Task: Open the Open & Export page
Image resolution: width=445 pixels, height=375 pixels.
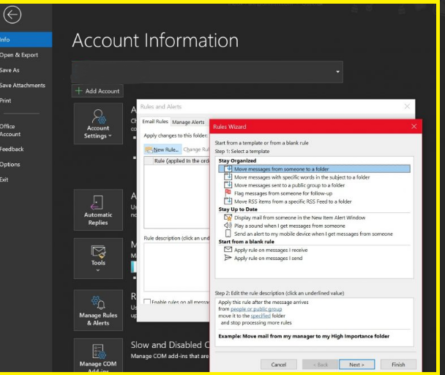Action: 19,55
